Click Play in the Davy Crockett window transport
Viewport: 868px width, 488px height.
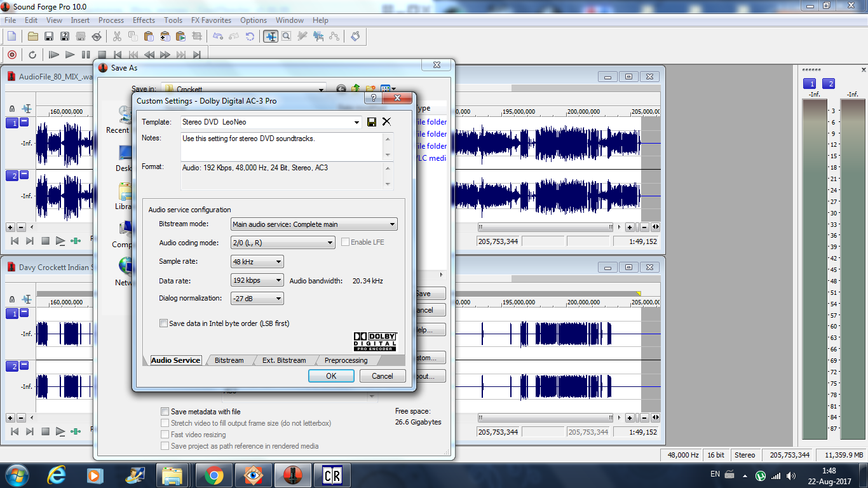tap(60, 431)
